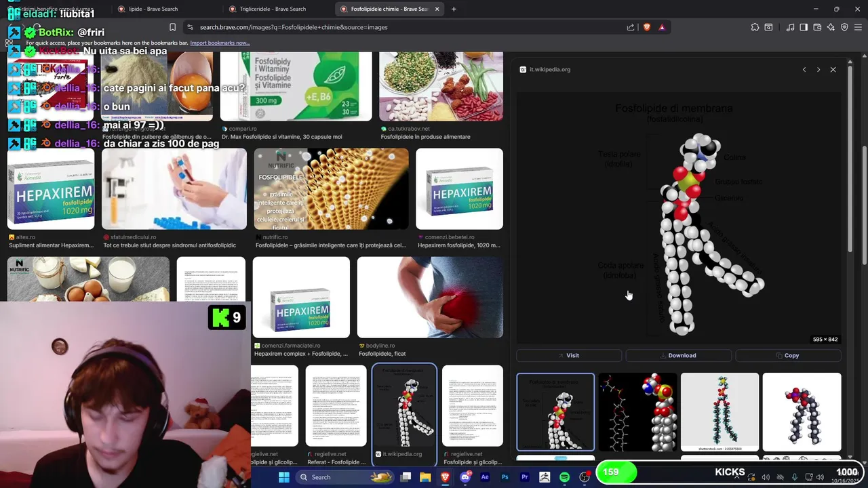
Task: Open the nutrific.ro Fosfolipidele result image
Action: tap(332, 189)
